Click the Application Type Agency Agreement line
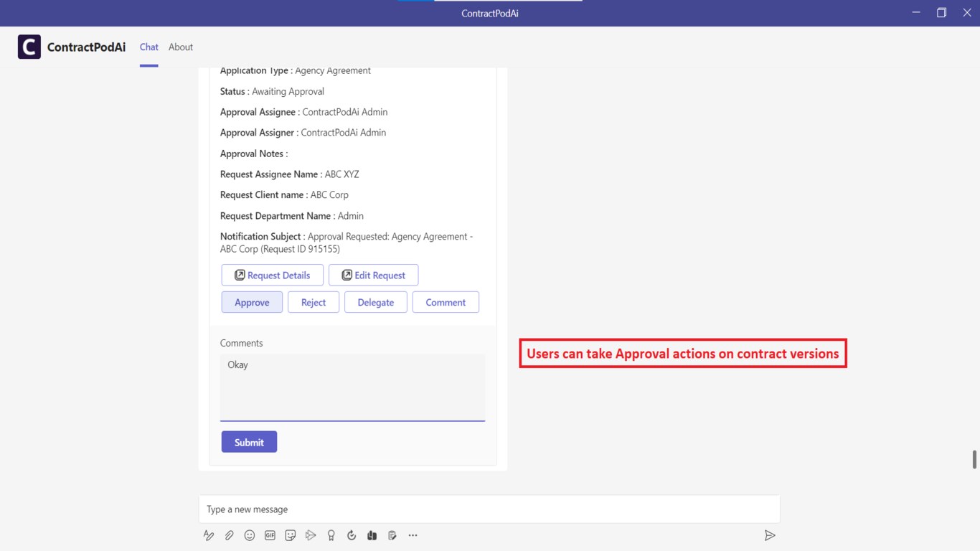 [x=296, y=71]
